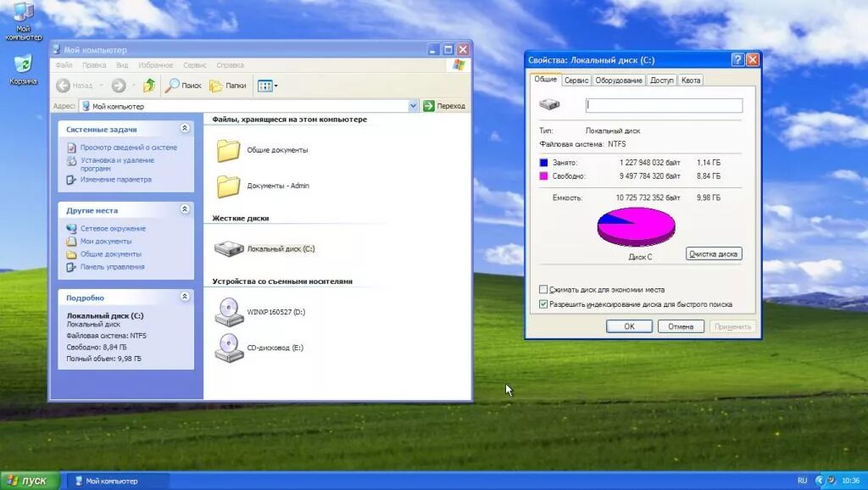This screenshot has width=868, height=490.
Task: Click the Back navigation arrow
Action: pyautogui.click(x=65, y=85)
